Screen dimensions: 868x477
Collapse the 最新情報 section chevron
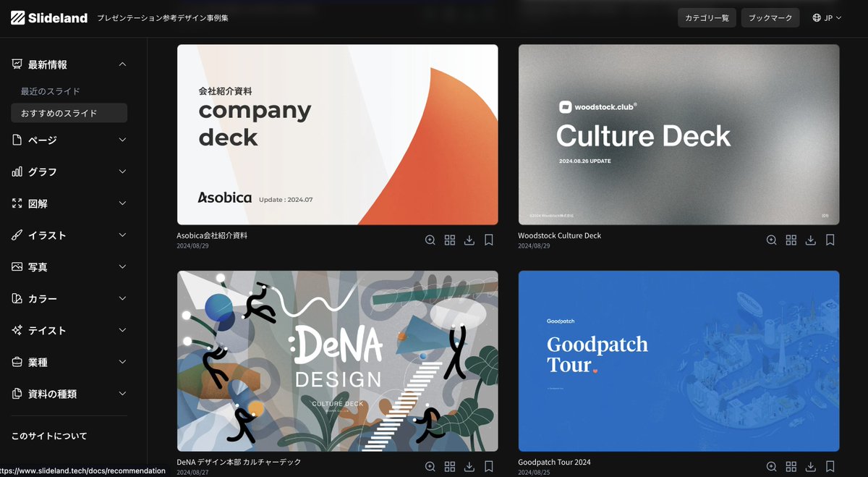tap(122, 64)
